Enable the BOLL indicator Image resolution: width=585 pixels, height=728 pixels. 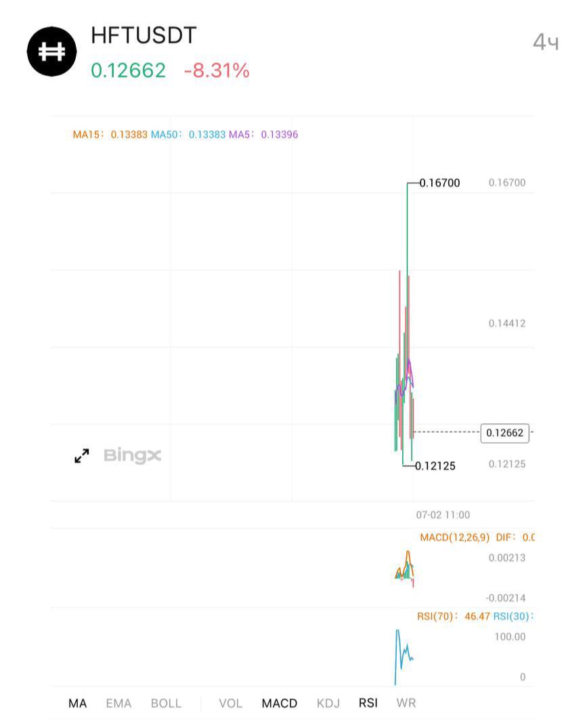point(166,704)
